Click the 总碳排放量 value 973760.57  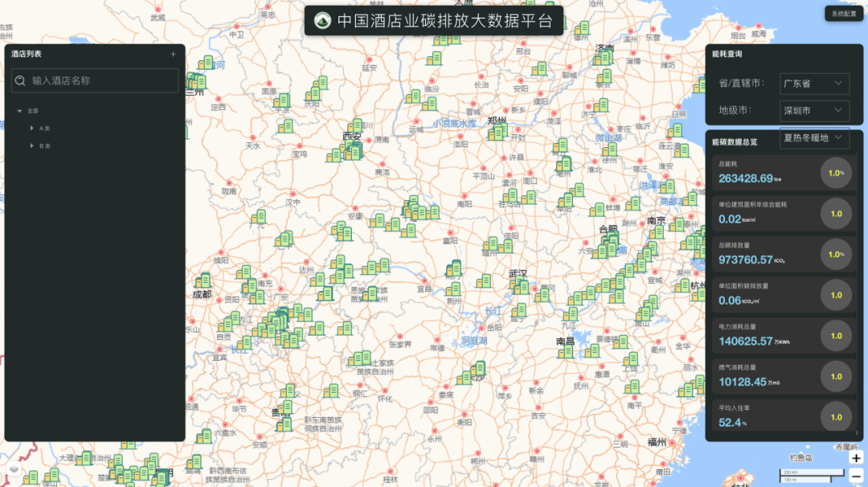(745, 260)
